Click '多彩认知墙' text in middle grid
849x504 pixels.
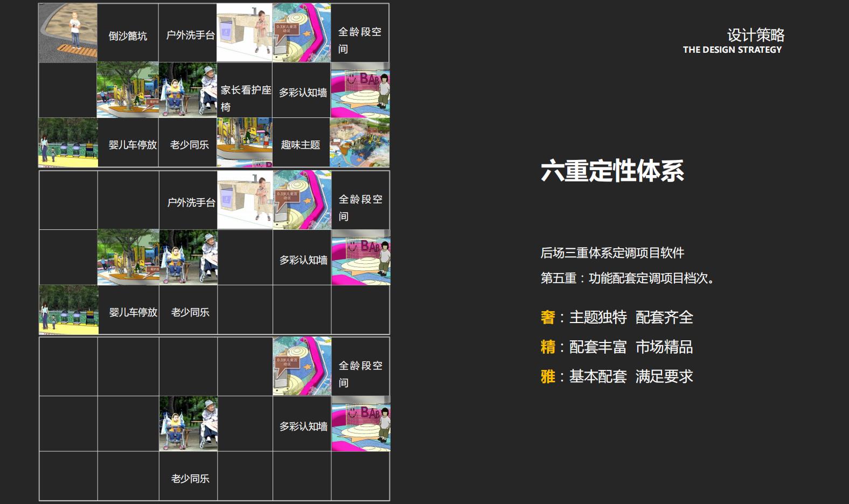[303, 260]
